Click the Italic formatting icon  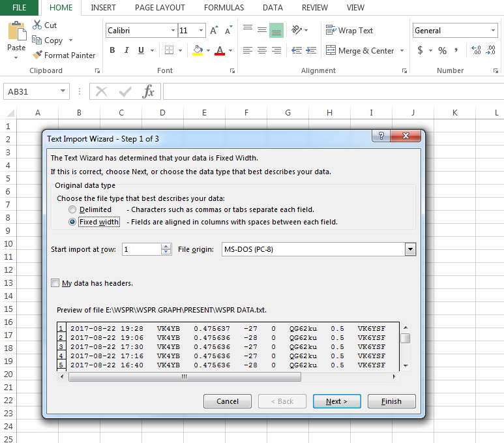pyautogui.click(x=128, y=50)
